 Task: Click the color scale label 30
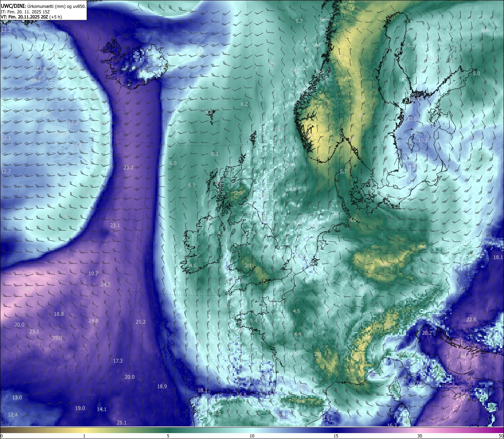coord(420,436)
